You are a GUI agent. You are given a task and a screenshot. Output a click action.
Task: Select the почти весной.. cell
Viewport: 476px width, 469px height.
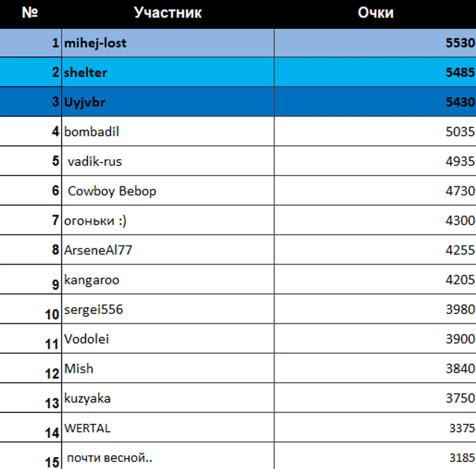coord(110,458)
